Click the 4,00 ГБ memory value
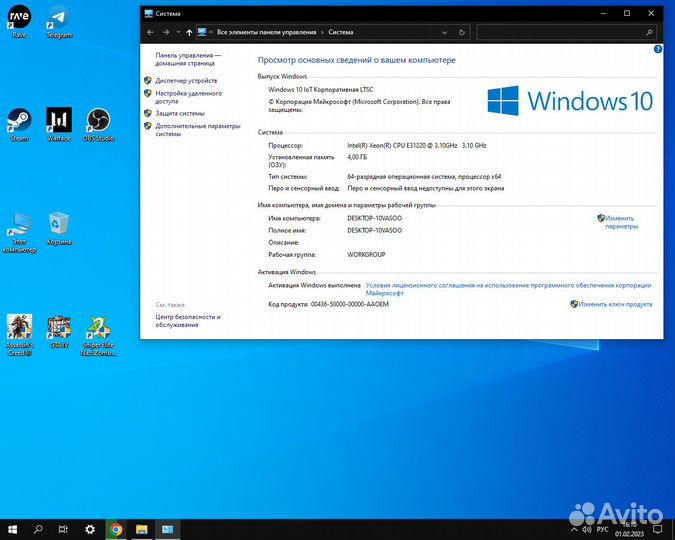675x540 pixels. tap(357, 157)
